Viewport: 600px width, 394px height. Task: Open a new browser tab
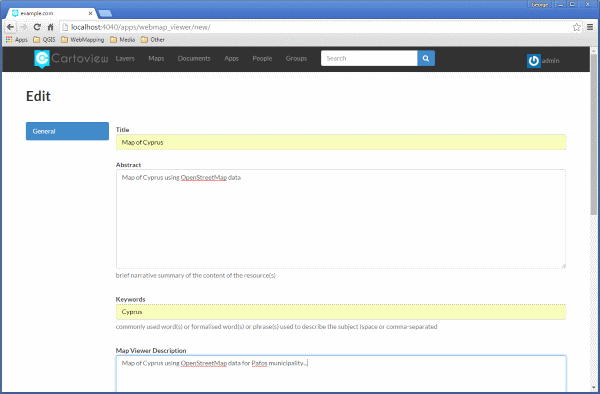(105, 14)
